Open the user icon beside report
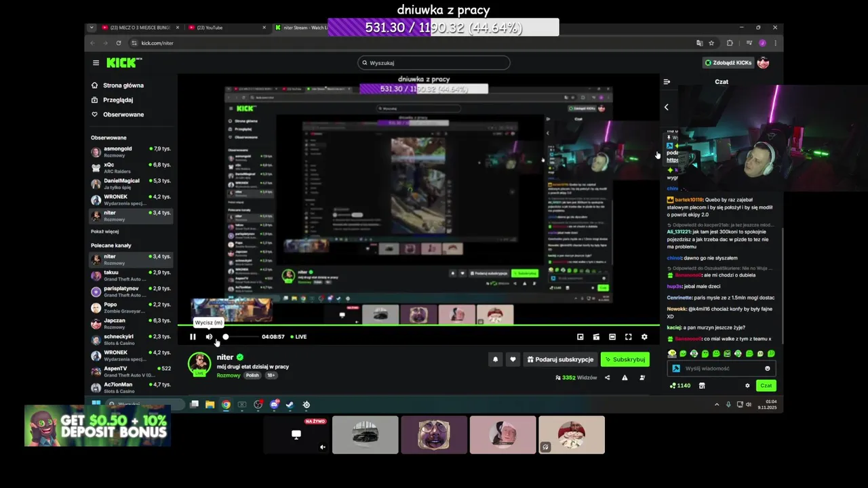Screen dimensions: 868x488 (x=642, y=378)
